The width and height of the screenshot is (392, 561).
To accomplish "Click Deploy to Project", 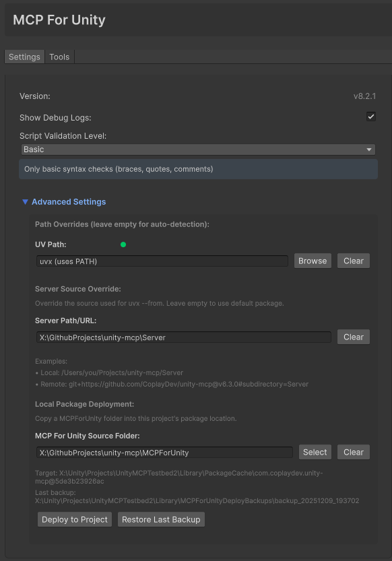I will coord(74,519).
